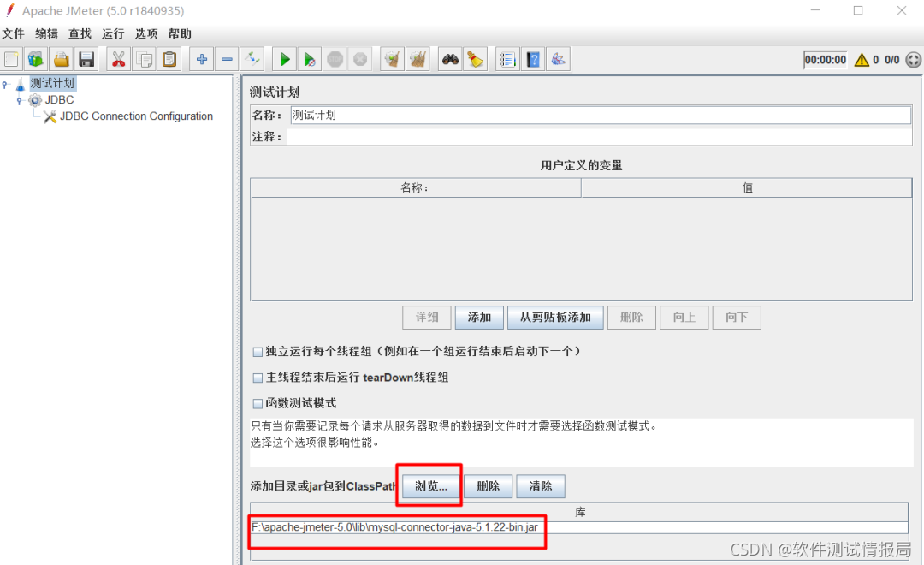Start without pauses icon

(x=310, y=60)
